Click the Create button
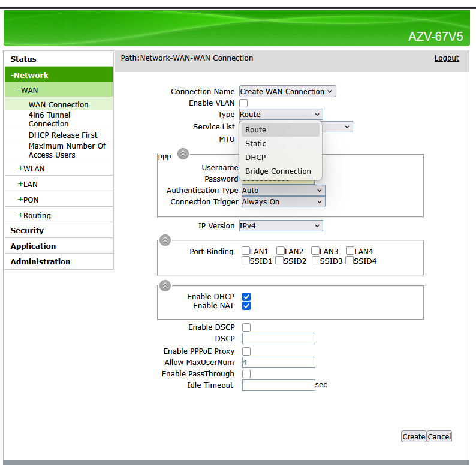The width and height of the screenshot is (476, 476). click(x=413, y=437)
